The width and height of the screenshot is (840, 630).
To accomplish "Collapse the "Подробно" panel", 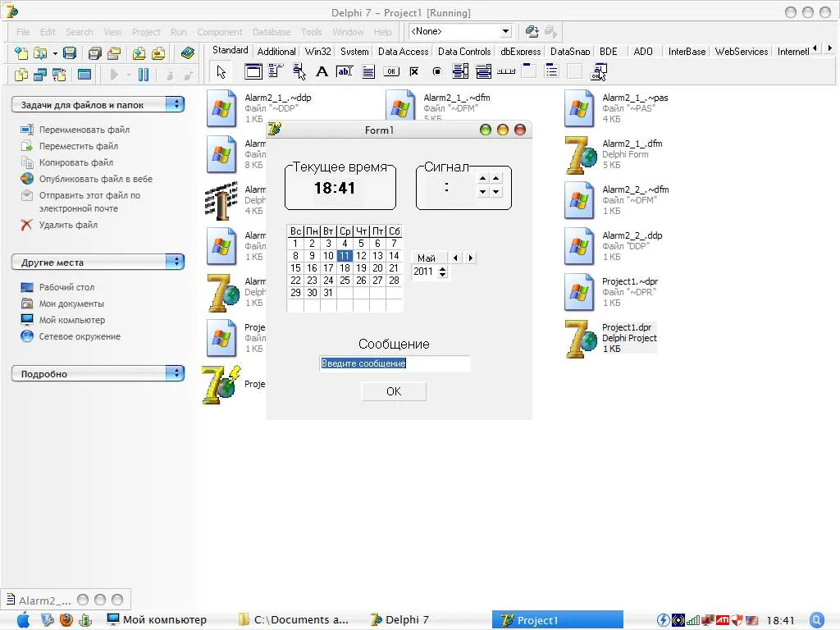I will (175, 373).
